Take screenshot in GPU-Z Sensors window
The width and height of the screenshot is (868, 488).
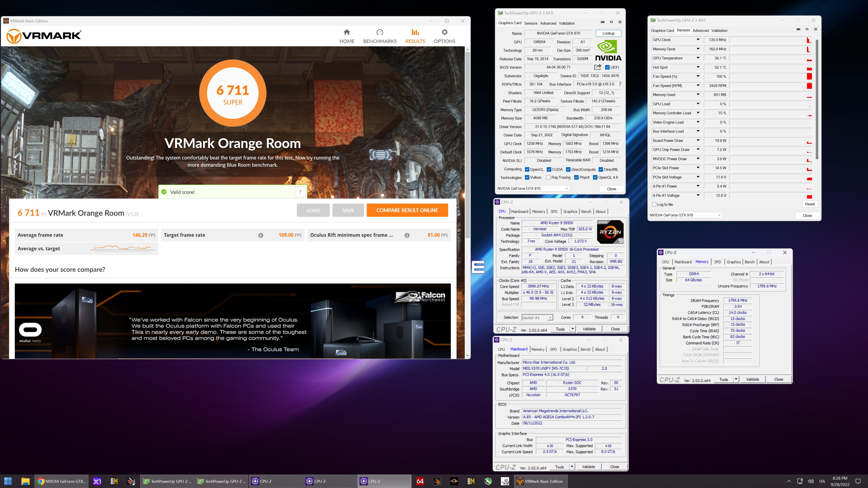(798, 29)
